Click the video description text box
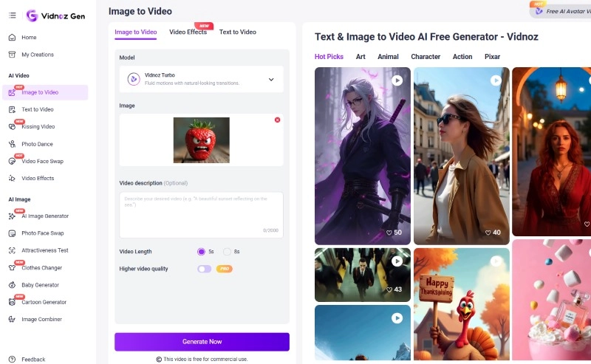 (201, 215)
